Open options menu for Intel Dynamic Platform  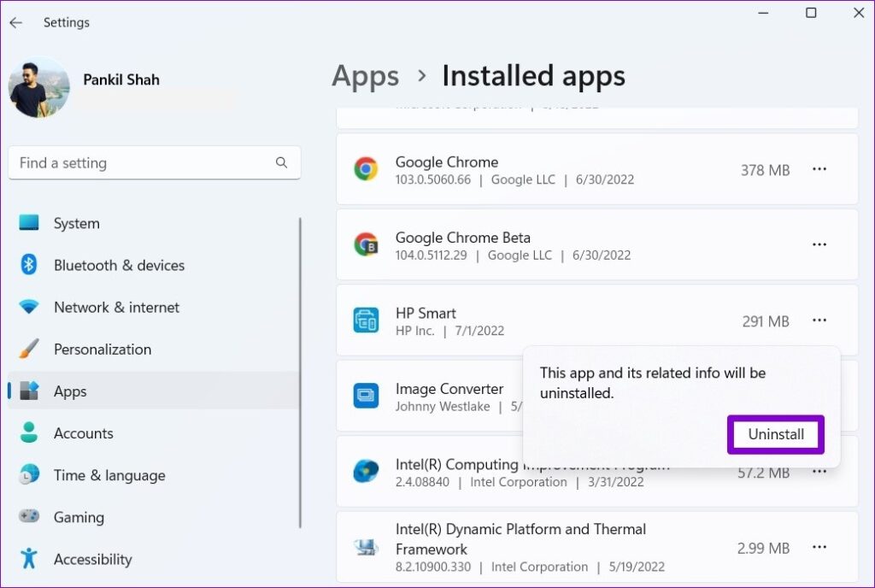(x=819, y=547)
